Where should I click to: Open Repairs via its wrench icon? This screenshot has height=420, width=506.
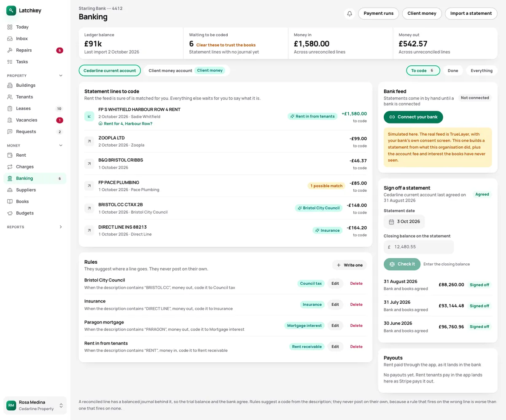[10, 50]
